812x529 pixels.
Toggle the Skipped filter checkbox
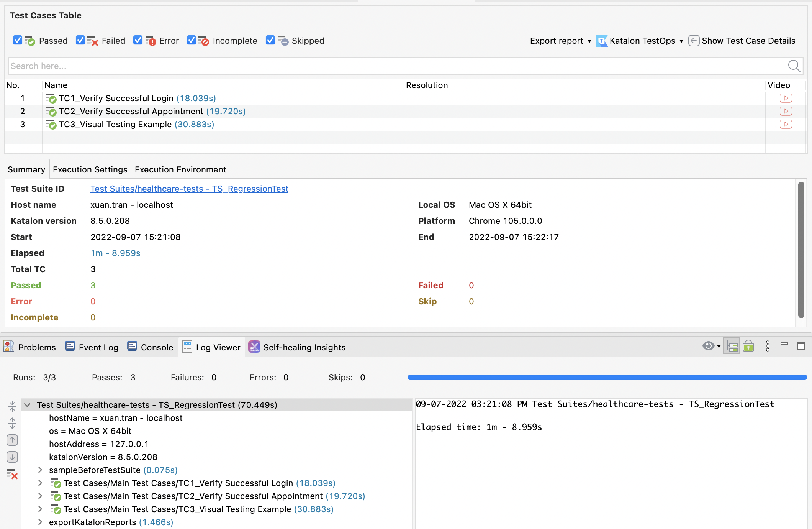(x=270, y=40)
